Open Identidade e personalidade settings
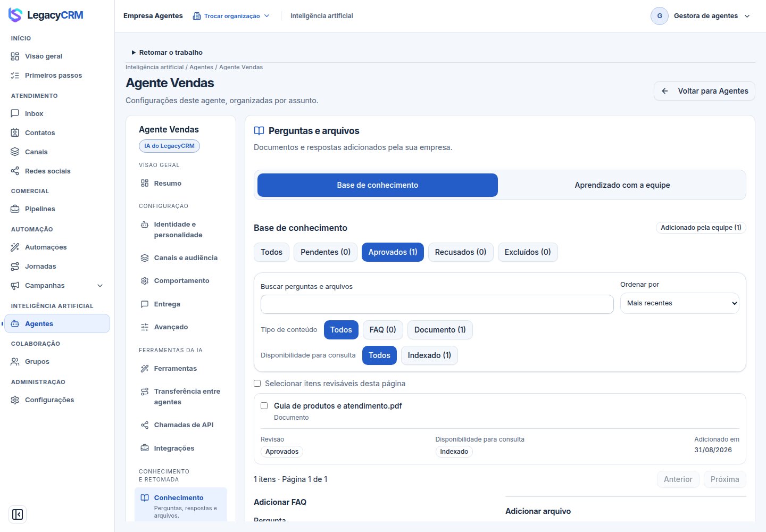This screenshot has height=532, width=766. tap(181, 230)
